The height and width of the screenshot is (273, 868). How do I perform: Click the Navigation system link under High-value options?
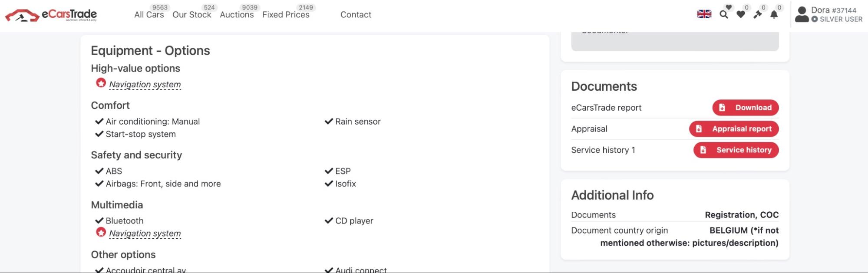(x=145, y=85)
